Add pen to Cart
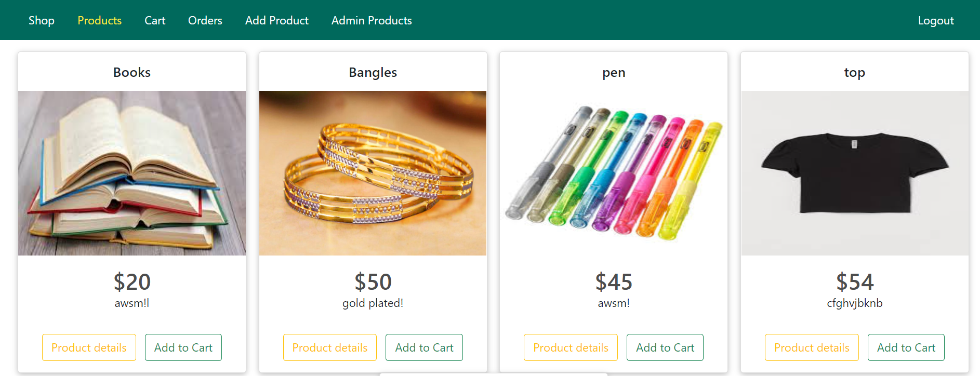The image size is (980, 376). [x=665, y=347]
